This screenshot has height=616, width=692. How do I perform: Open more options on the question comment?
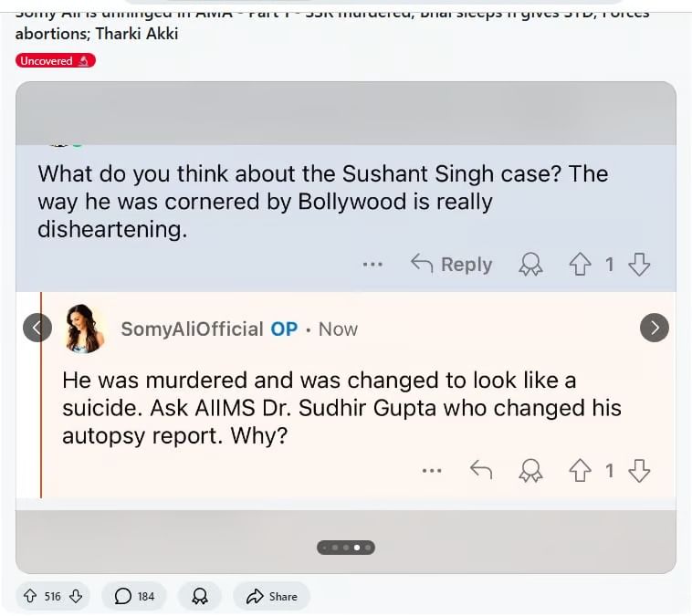(372, 265)
